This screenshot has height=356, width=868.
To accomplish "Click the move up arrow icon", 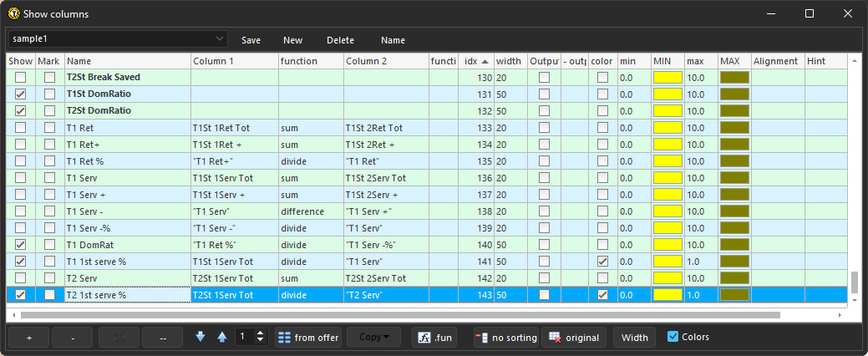I will [221, 337].
